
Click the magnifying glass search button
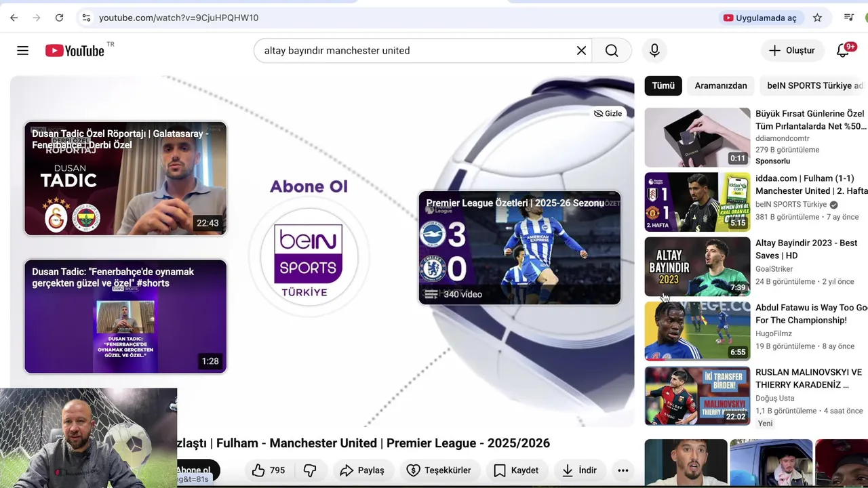click(x=612, y=50)
